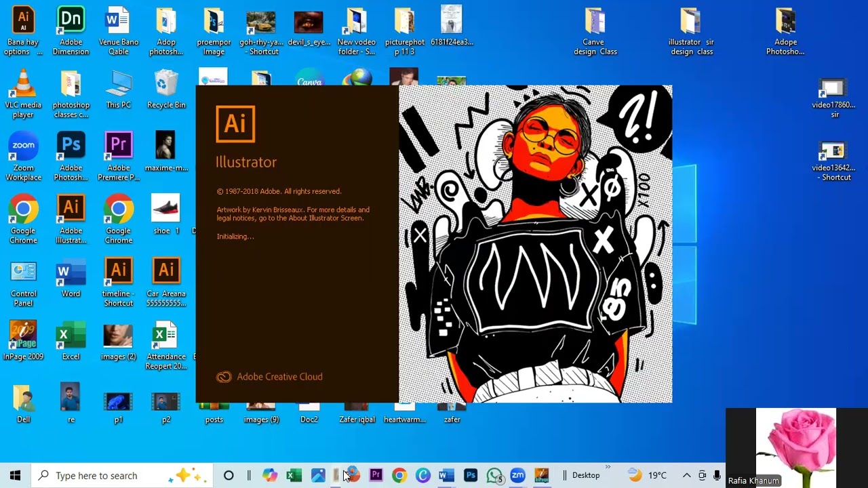Open Task View in the taskbar

[x=249, y=475]
